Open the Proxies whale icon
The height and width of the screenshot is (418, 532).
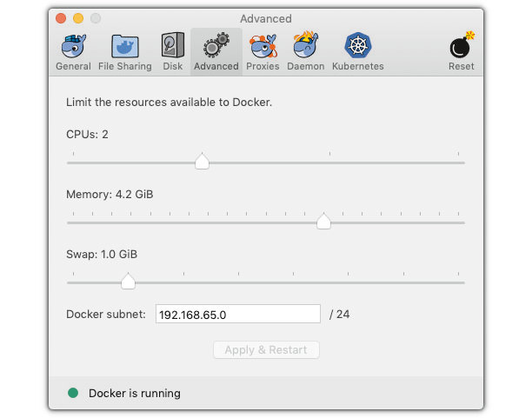pyautogui.click(x=263, y=46)
